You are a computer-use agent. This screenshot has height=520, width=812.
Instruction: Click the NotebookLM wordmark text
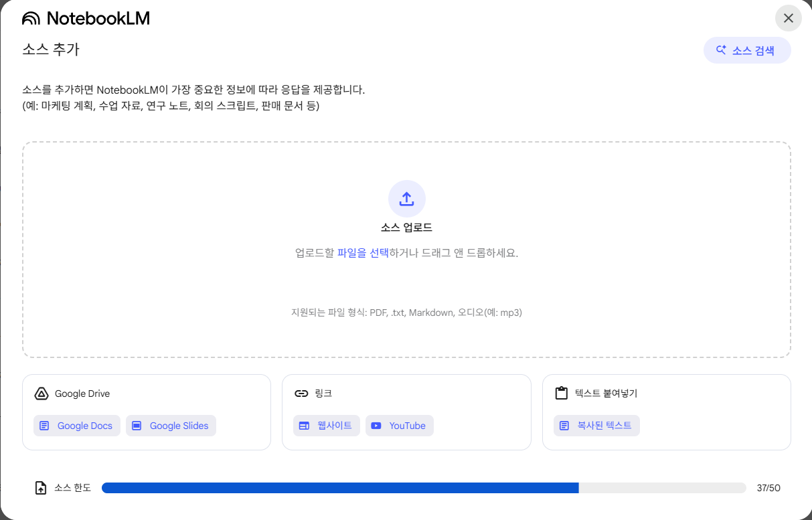coord(98,19)
